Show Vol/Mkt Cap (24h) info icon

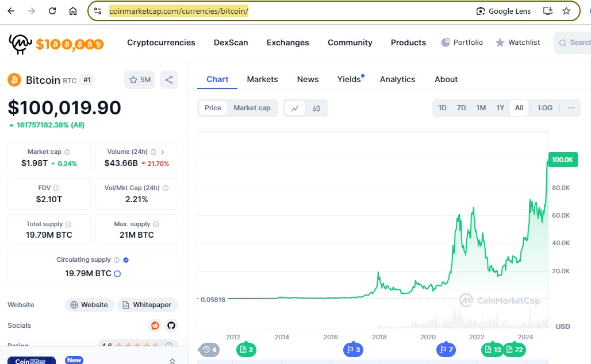pyautogui.click(x=166, y=188)
